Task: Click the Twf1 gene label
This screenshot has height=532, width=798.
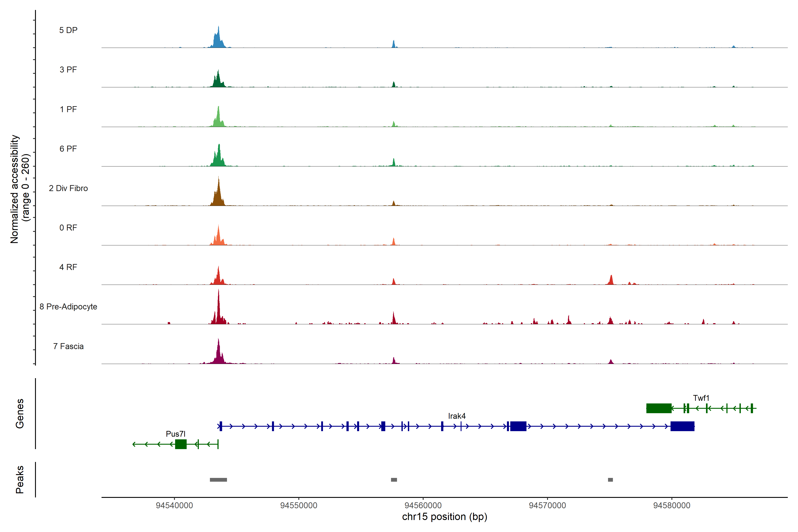Action: (x=701, y=398)
